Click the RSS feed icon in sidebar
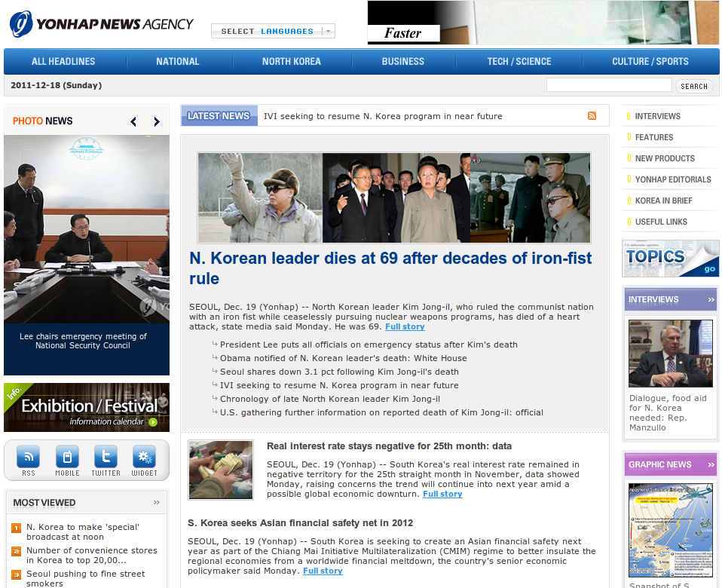 (x=29, y=458)
